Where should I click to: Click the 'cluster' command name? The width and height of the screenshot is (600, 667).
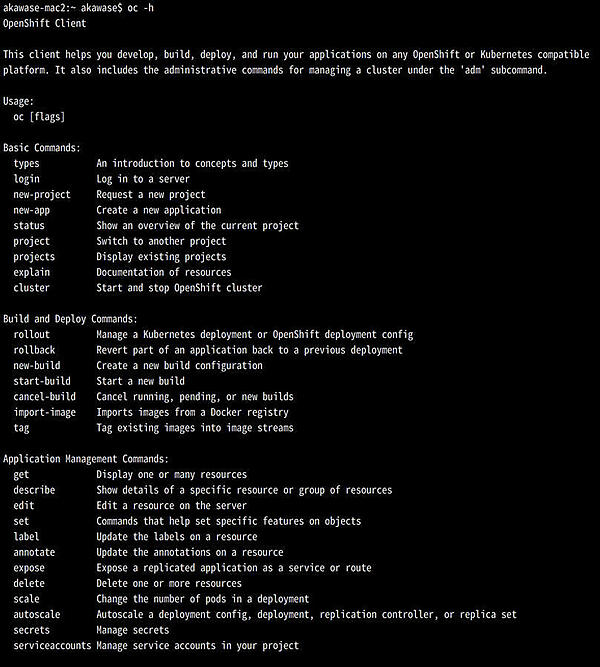(32, 288)
